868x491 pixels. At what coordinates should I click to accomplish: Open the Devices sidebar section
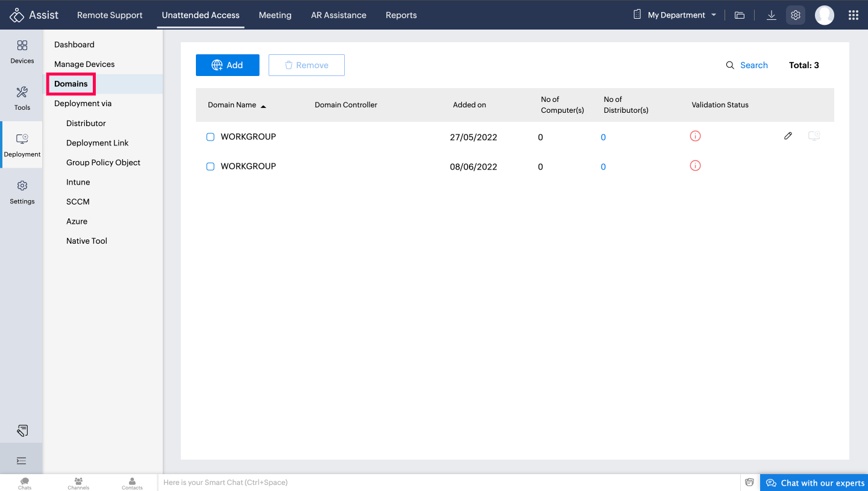pyautogui.click(x=22, y=51)
